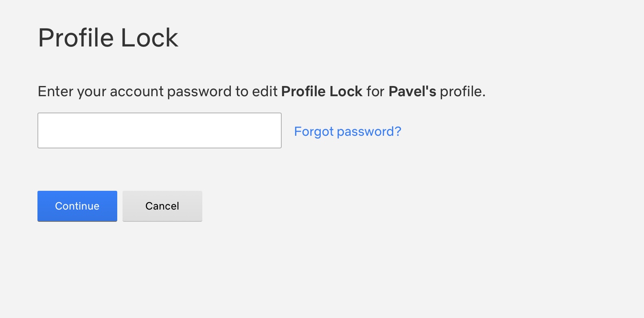The height and width of the screenshot is (318, 644).
Task: Submit the password with Continue
Action: coord(77,206)
